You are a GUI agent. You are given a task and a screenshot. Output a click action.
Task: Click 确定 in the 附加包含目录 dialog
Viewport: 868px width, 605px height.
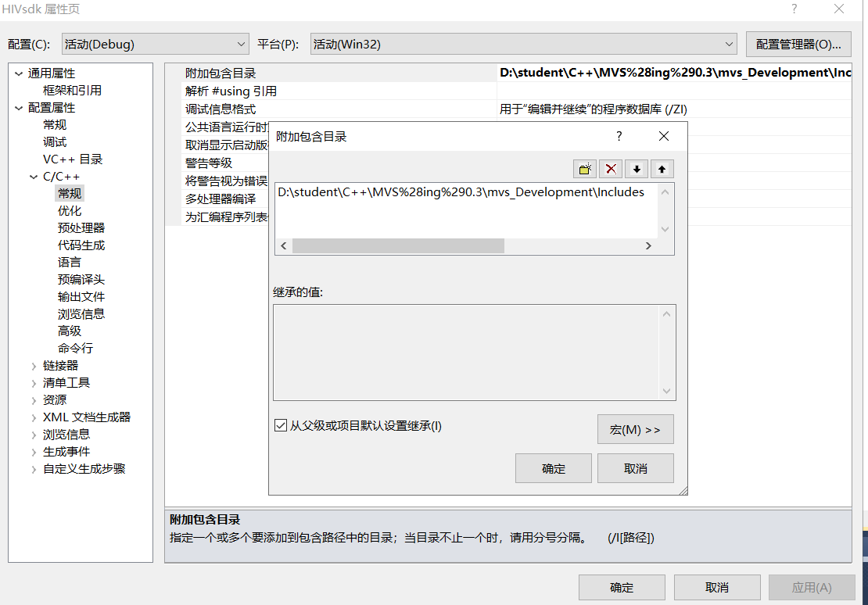554,468
